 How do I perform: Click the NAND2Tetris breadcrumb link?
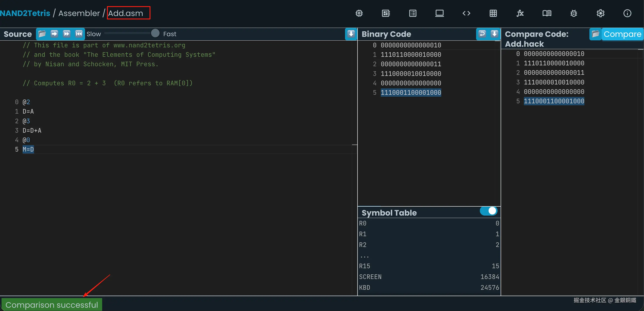pyautogui.click(x=25, y=13)
